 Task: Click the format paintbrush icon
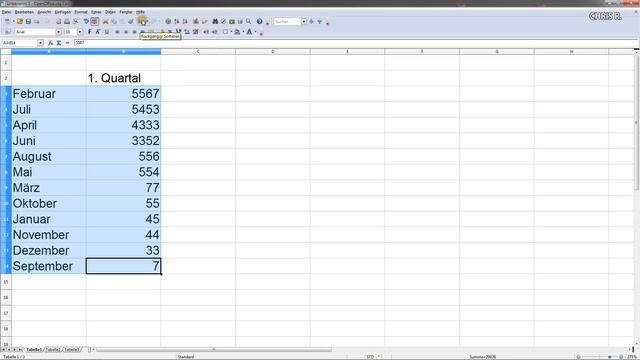[131, 21]
